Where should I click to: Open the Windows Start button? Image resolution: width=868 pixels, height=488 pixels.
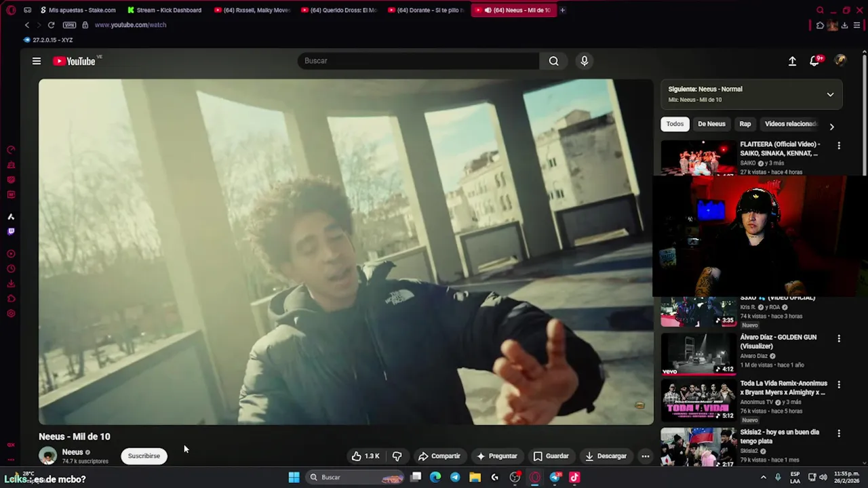tap(294, 477)
